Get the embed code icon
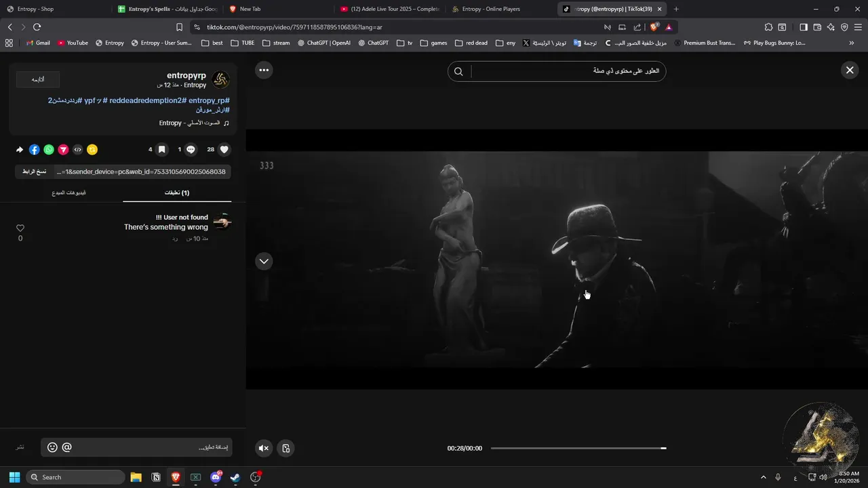This screenshot has height=488, width=868. [78, 150]
